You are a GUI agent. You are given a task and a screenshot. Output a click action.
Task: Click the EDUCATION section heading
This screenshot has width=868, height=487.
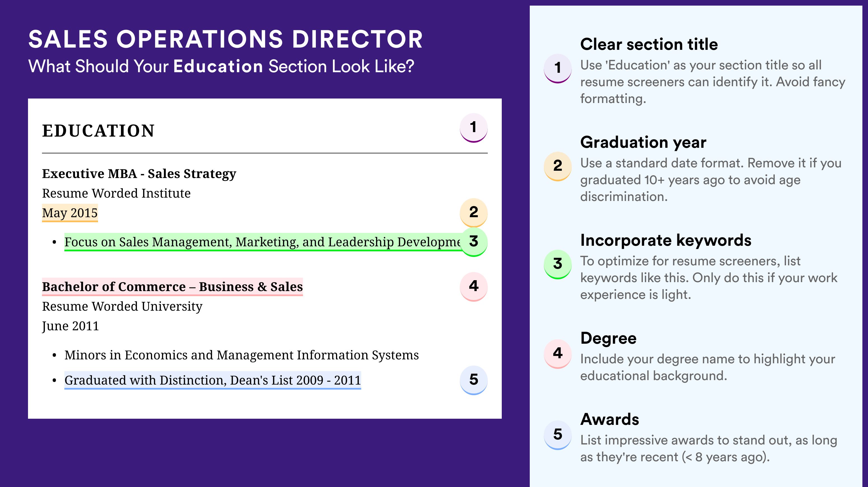pos(98,131)
